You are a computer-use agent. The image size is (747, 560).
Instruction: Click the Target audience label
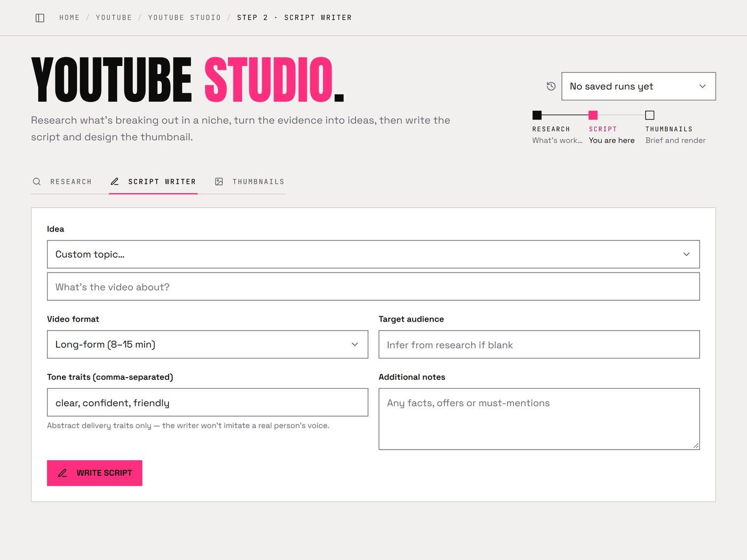tap(411, 319)
